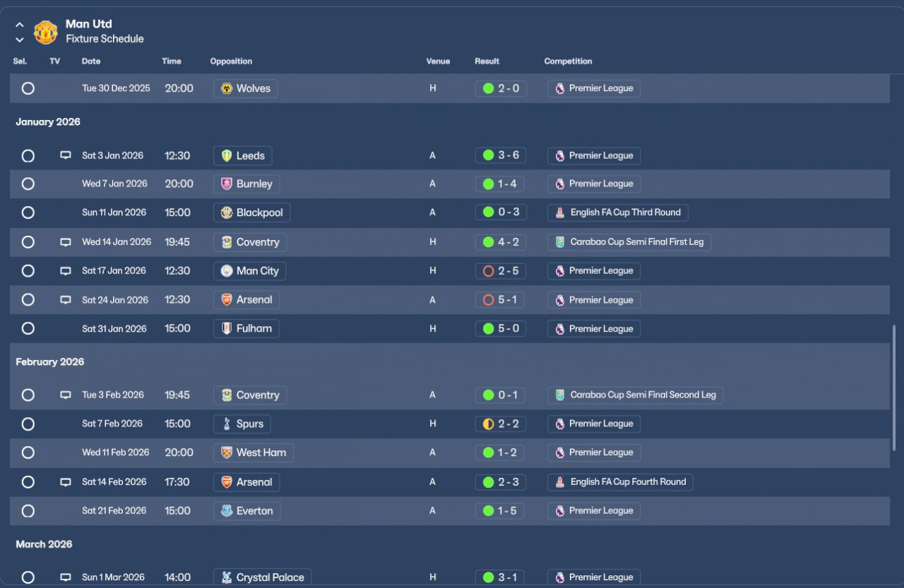The height and width of the screenshot is (588, 904).
Task: Select the Burnley fixture radio button
Action: 28,184
